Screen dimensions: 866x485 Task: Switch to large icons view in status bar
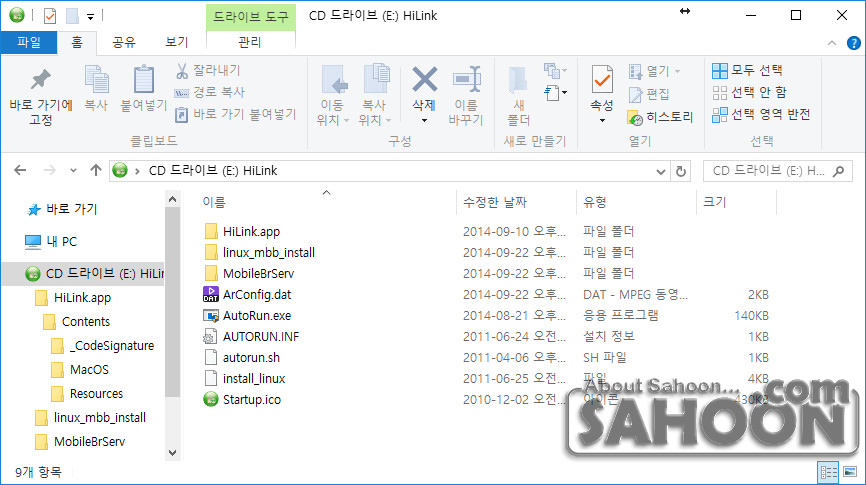850,472
